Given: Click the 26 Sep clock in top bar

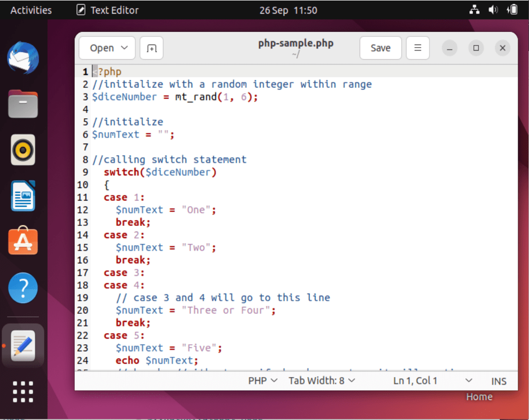Looking at the screenshot, I should 288,10.
